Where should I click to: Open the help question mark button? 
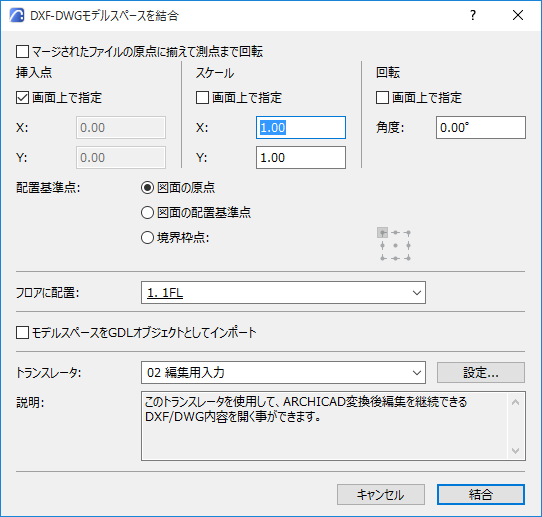click(x=473, y=15)
